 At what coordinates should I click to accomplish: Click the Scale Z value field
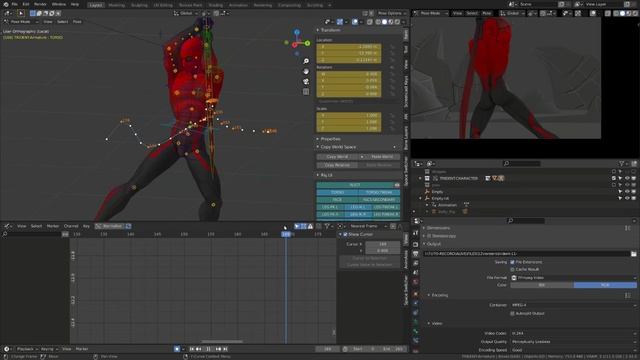[x=349, y=129]
